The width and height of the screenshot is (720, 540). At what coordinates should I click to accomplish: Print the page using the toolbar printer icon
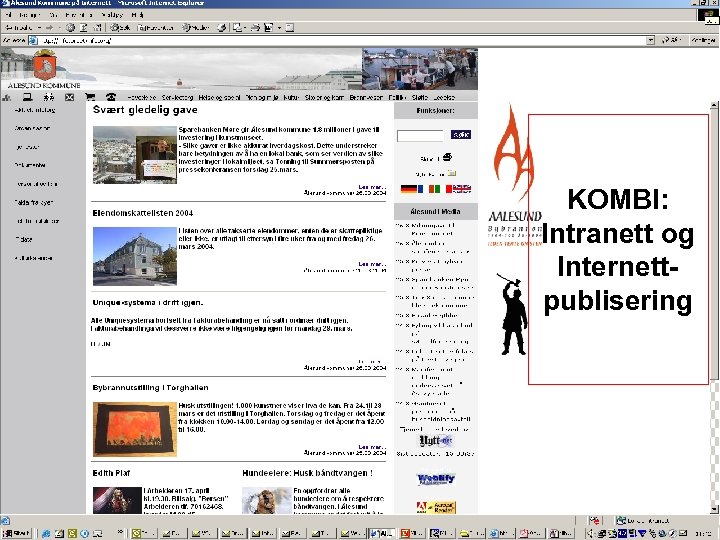256,28
